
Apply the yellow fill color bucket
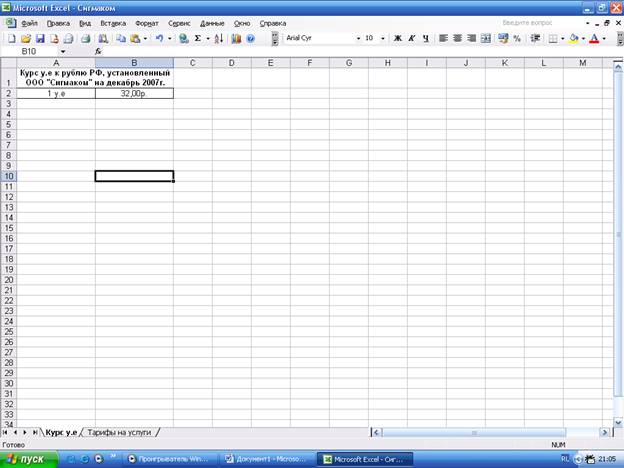[573, 38]
